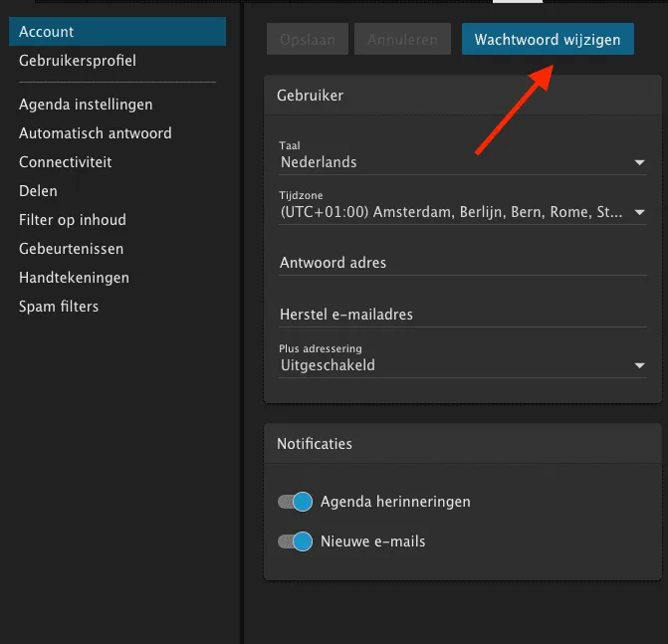Viewport: 668px width, 644px height.
Task: Click the Wachtwoord wijzigen button
Action: [x=548, y=40]
